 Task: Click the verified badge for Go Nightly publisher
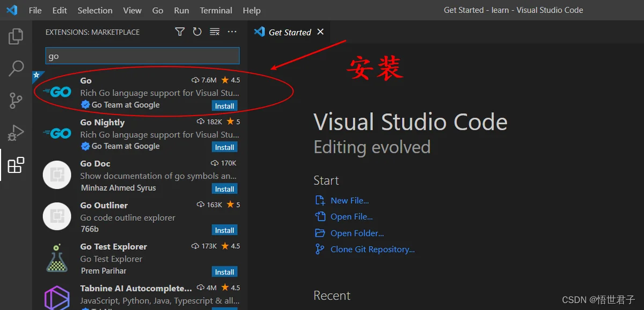point(85,146)
